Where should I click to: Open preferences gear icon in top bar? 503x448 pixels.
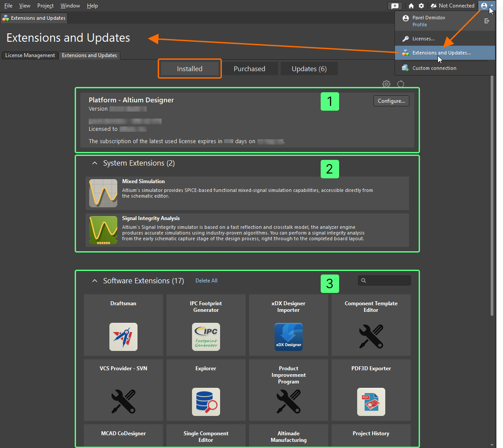[x=421, y=6]
